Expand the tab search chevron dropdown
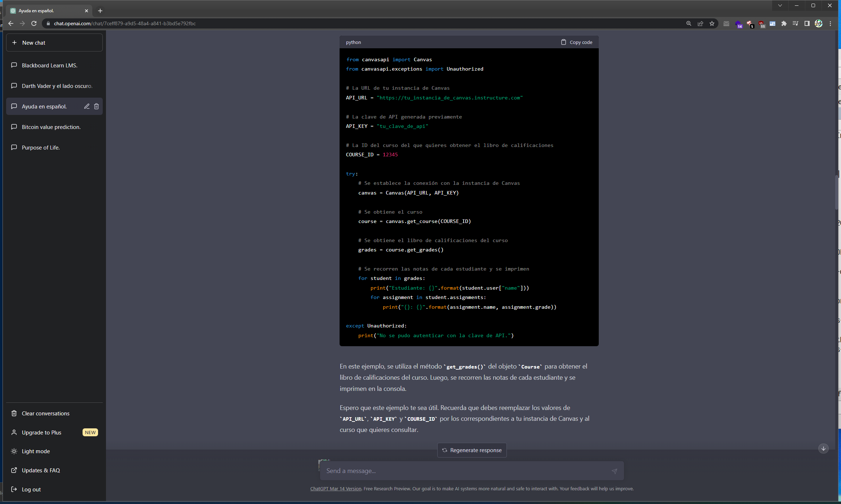Image resolution: width=841 pixels, height=504 pixels. click(780, 5)
